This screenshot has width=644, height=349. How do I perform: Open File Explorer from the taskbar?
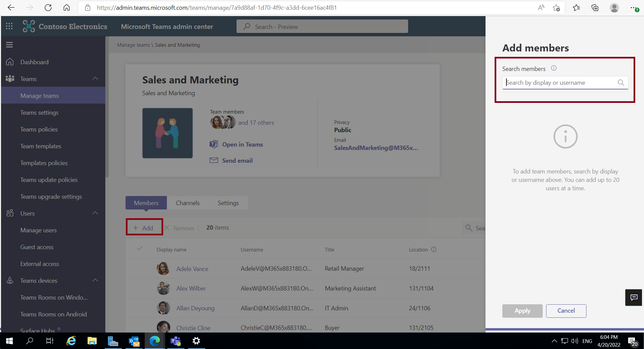[92, 341]
